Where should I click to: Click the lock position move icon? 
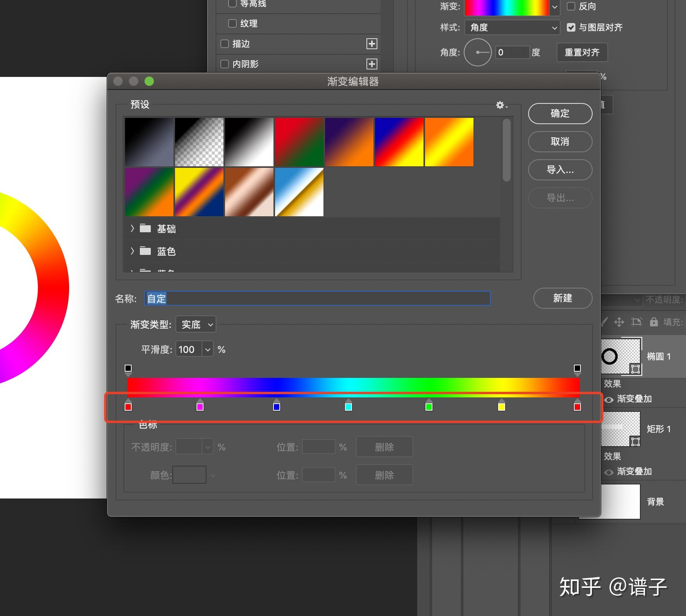[619, 322]
